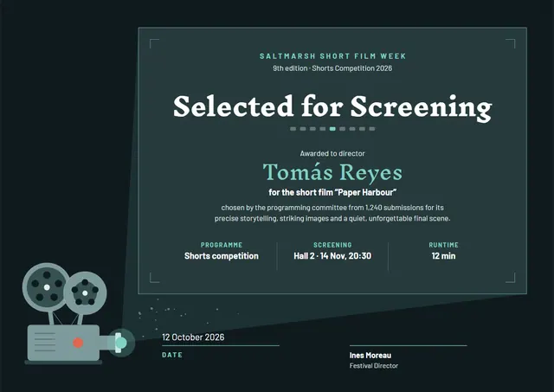Image resolution: width=554 pixels, height=392 pixels.
Task: Click the film projector illustration
Action: click(78, 313)
